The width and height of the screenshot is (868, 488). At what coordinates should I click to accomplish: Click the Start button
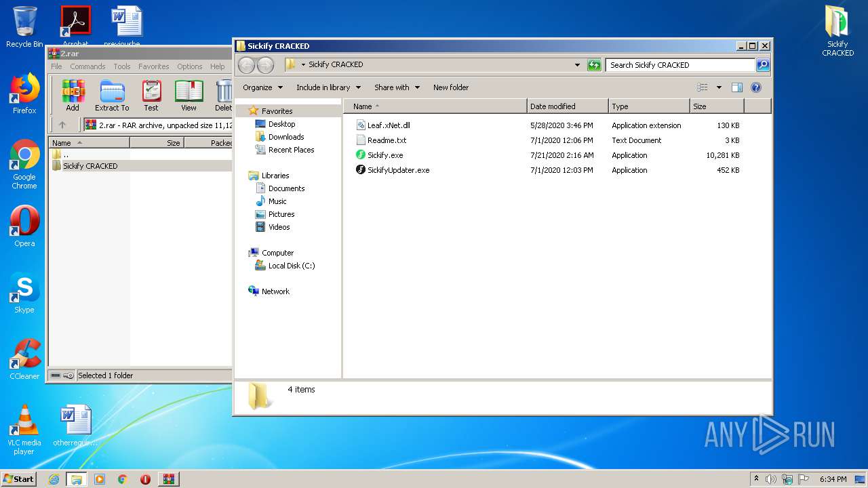19,479
